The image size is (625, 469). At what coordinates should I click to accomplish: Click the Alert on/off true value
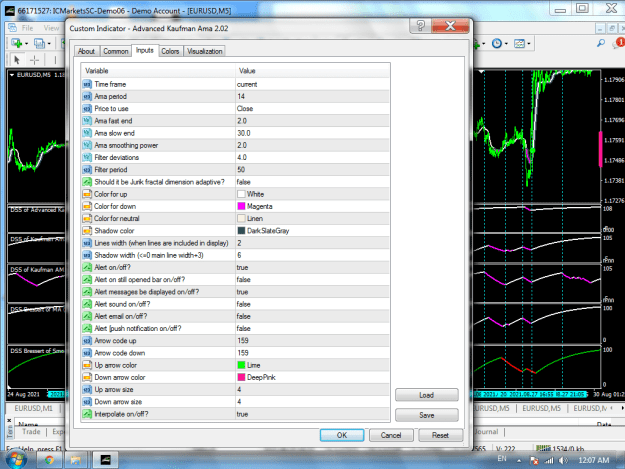(242, 267)
